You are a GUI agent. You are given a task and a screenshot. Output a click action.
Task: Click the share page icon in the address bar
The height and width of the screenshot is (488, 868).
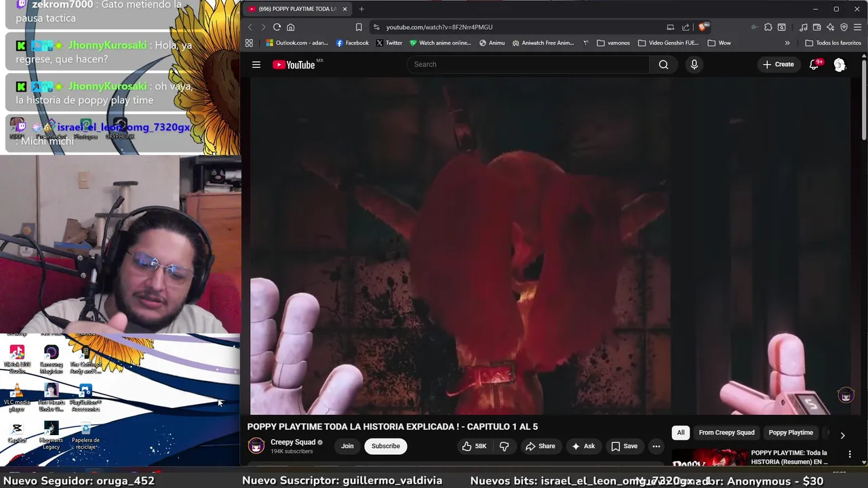[x=686, y=27]
